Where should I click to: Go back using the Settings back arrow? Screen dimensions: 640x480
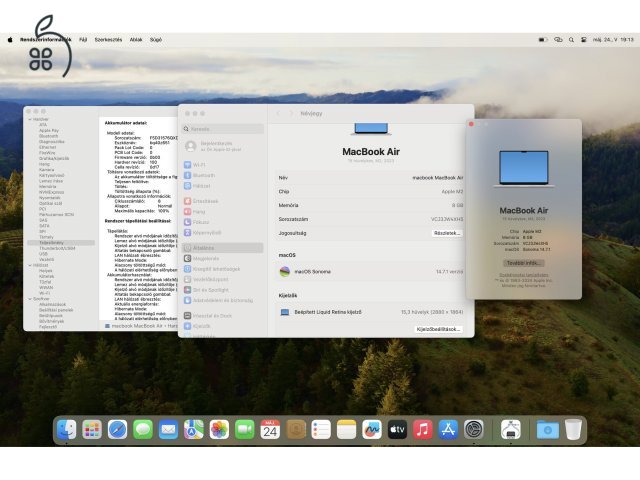[x=278, y=113]
